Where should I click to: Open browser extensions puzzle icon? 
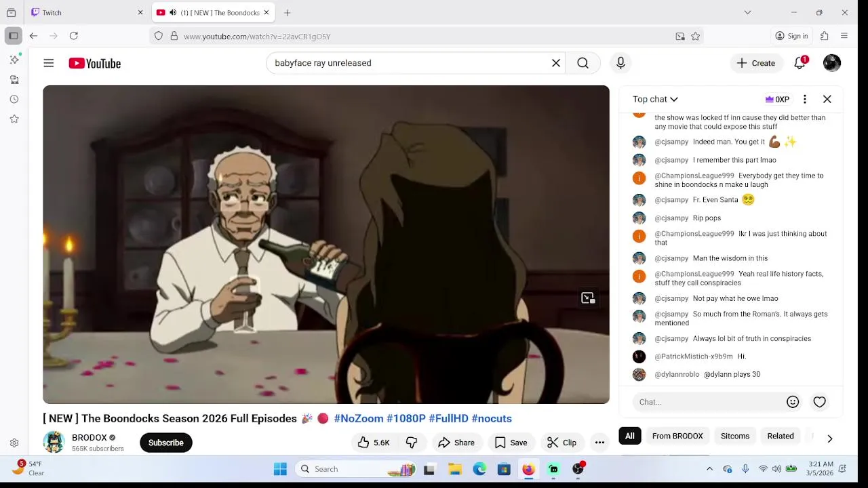coord(825,36)
